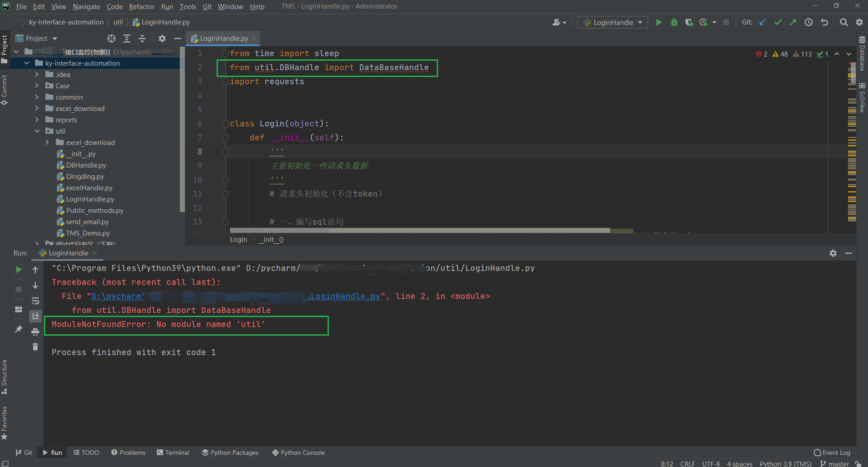Open Search Everywhere with the magnifier icon

[x=844, y=22]
